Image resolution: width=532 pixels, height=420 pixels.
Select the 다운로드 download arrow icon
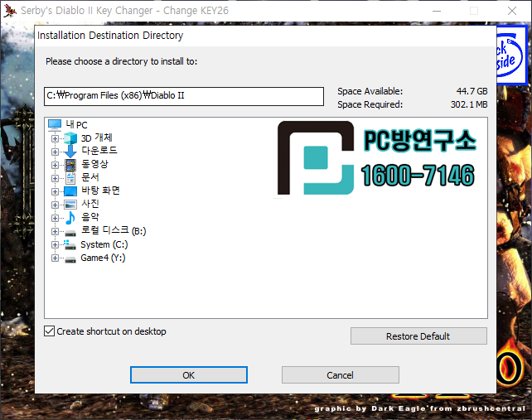70,152
